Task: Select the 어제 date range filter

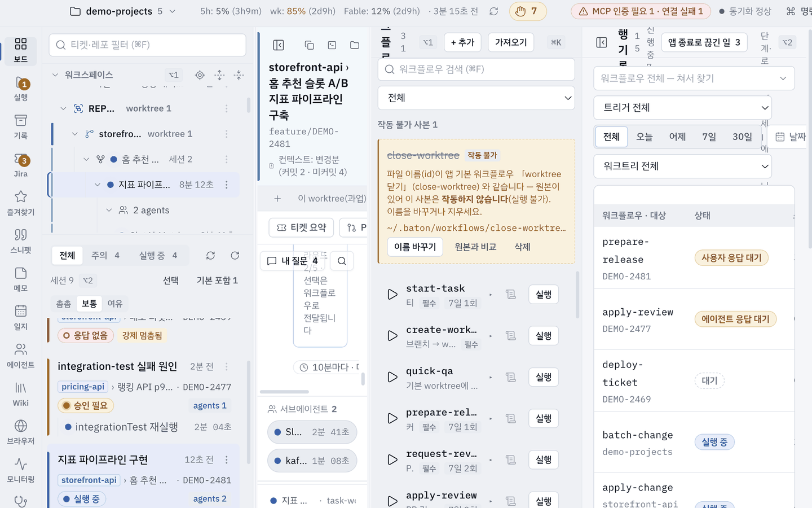Action: point(677,137)
